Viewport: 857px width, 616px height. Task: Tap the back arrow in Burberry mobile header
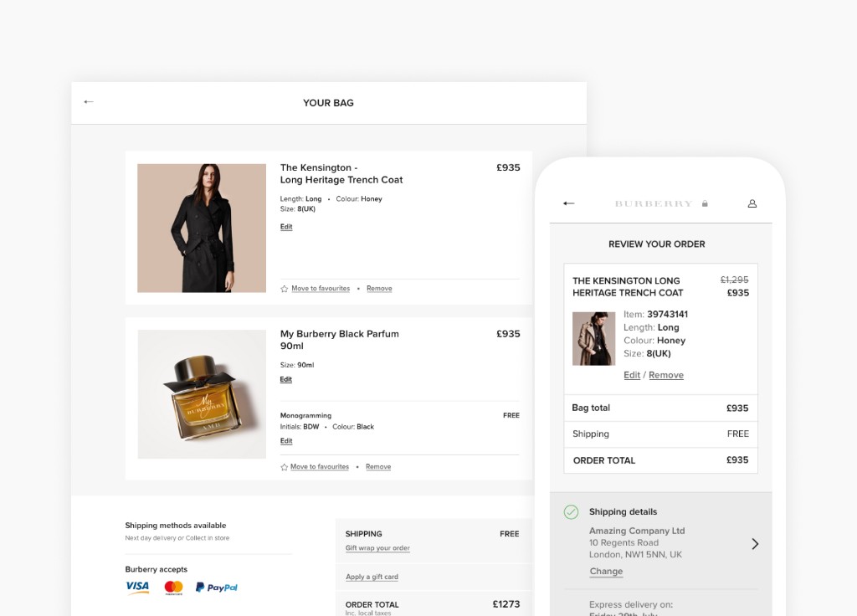click(x=568, y=203)
